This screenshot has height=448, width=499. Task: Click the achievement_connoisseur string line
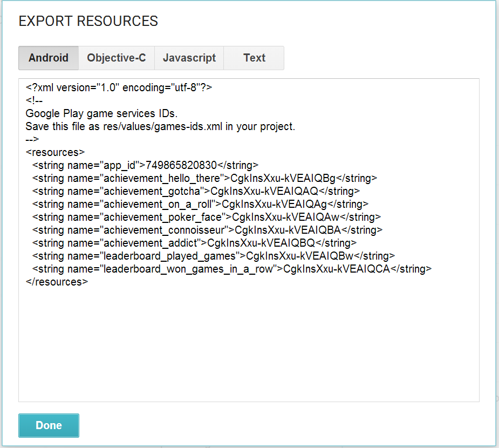pos(208,230)
